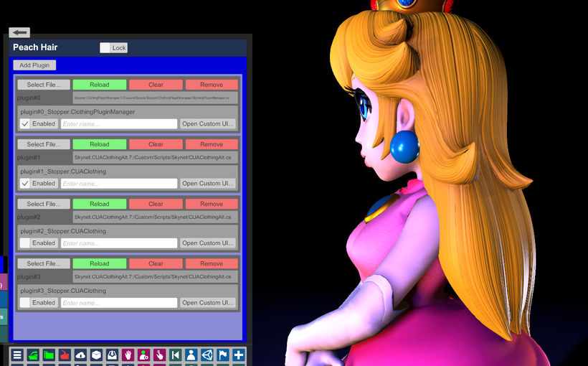Click the white person silhouette icon
This screenshot has width=588, height=366.
point(191,355)
